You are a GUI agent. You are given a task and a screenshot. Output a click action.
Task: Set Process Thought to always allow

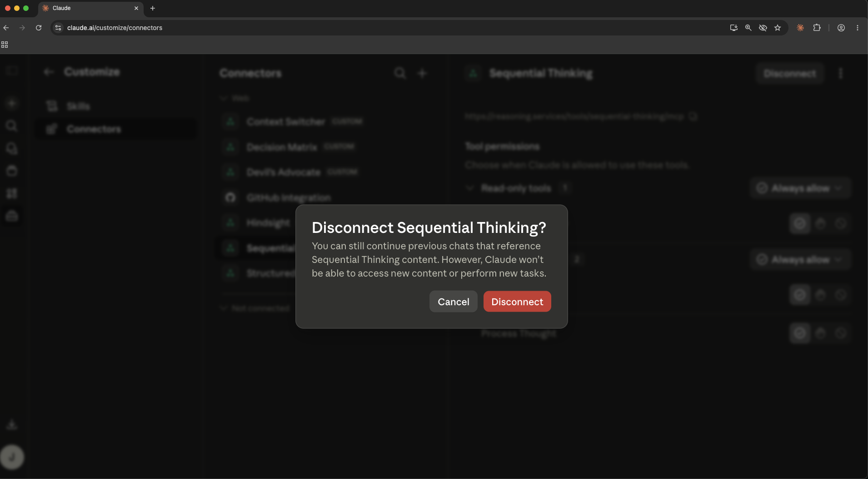point(800,333)
